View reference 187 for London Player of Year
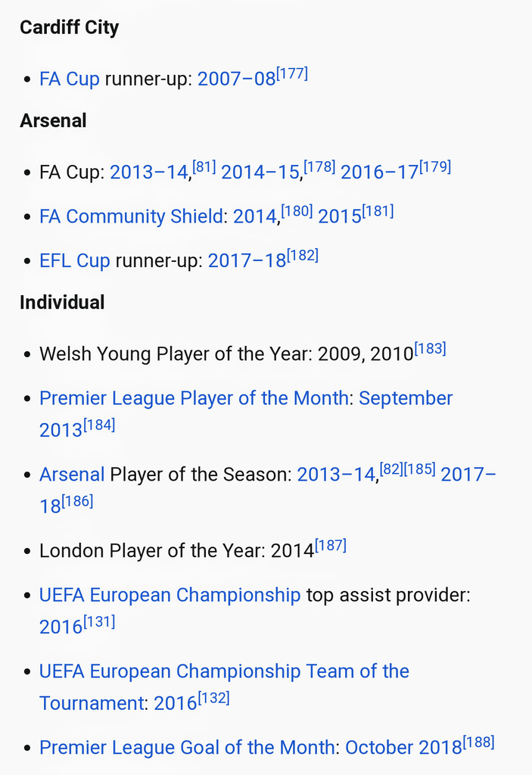The image size is (532, 775). (x=331, y=545)
